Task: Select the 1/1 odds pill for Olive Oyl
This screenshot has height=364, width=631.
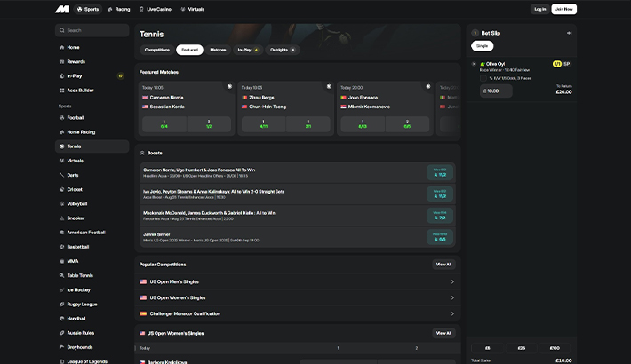Action: (x=557, y=64)
